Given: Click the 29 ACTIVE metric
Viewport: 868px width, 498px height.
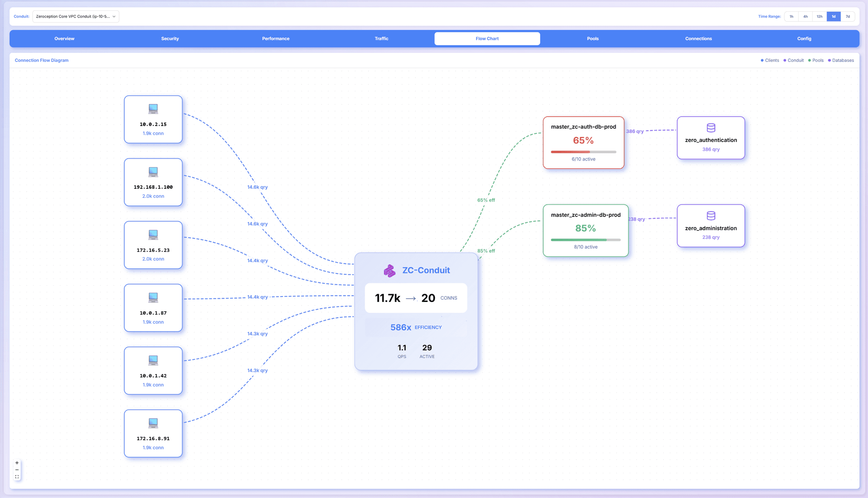Looking at the screenshot, I should [x=427, y=351].
